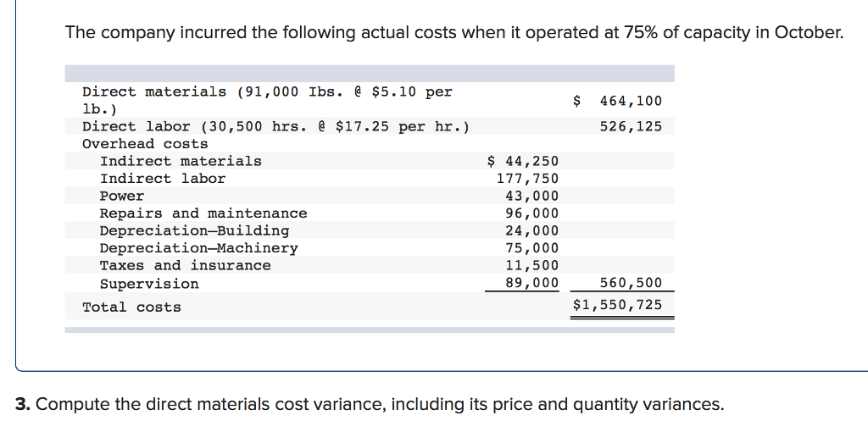868x432 pixels.
Task: Click question 3 about materials variance
Action: pyautogui.click(x=370, y=405)
